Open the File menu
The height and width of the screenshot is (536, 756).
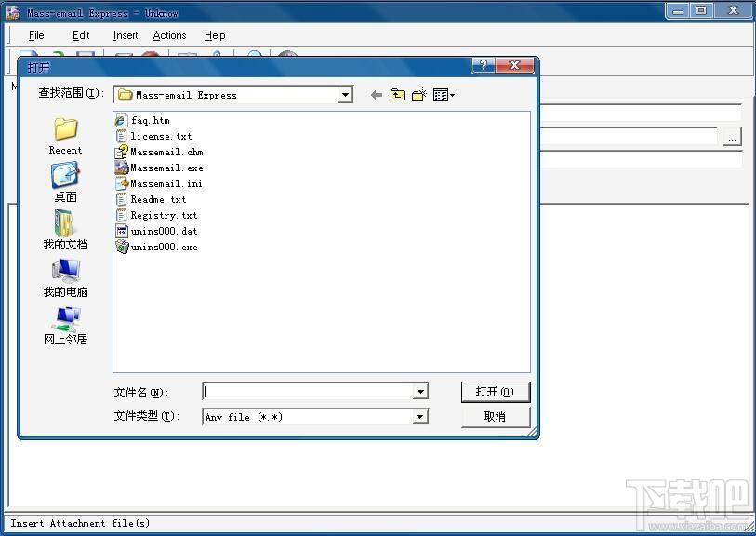pos(36,35)
